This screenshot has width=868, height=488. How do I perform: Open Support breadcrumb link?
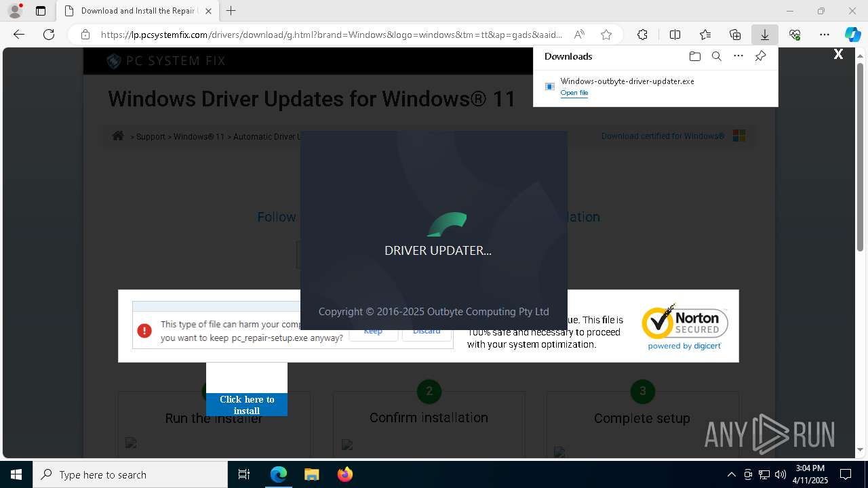151,136
